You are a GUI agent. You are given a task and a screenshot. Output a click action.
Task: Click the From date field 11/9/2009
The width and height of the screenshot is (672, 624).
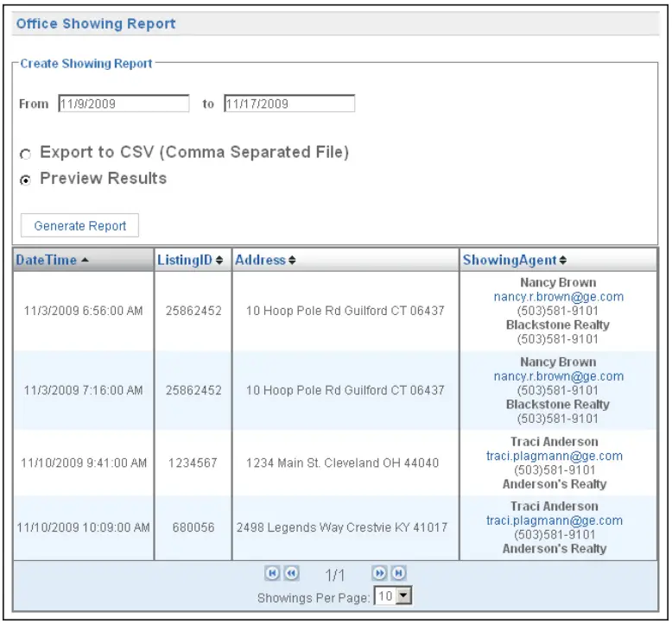coord(124,104)
